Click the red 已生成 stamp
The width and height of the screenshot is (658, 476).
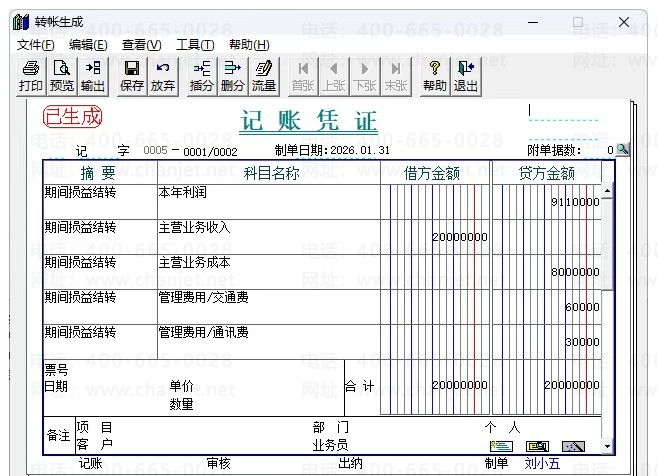(73, 116)
